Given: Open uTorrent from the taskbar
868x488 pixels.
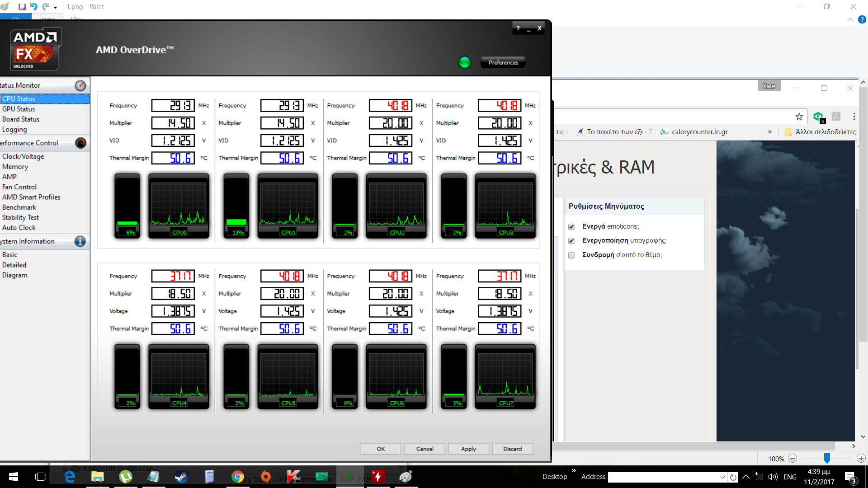Looking at the screenshot, I should (126, 477).
